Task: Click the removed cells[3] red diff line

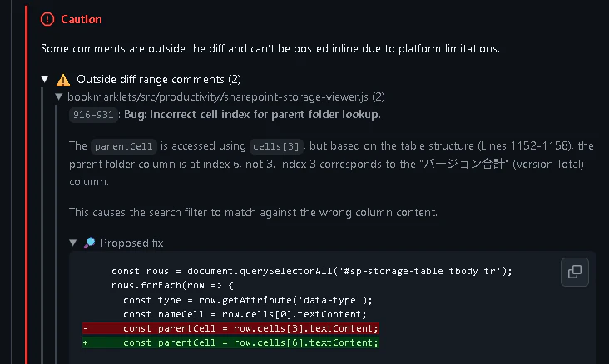Action: pos(250,328)
